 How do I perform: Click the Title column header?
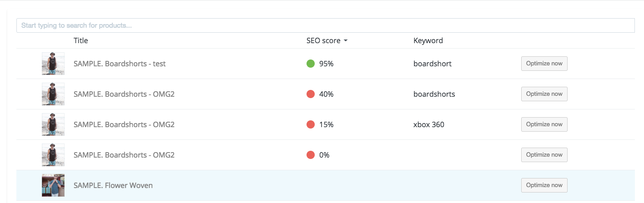80,40
